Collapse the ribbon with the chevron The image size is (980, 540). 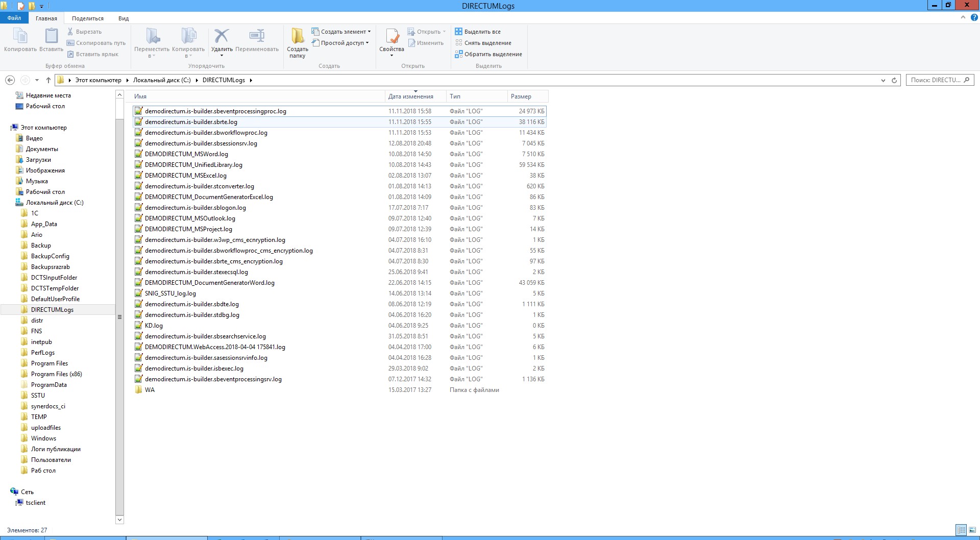963,17
